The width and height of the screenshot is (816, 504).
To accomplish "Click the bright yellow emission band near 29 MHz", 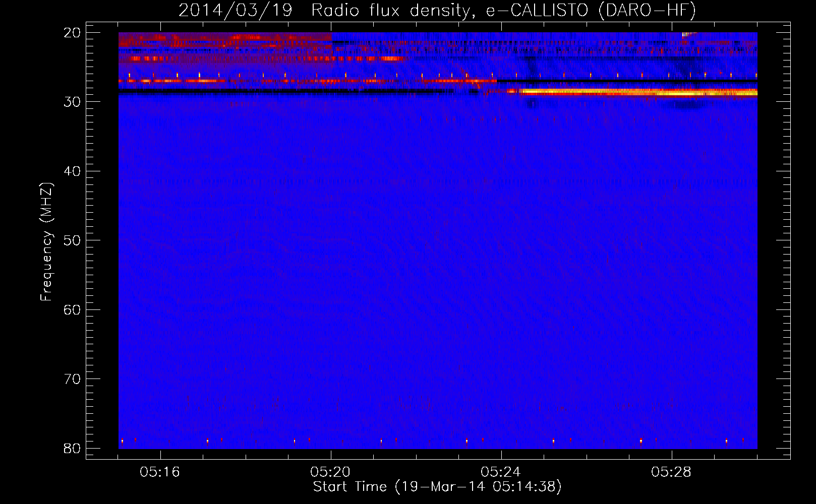I will tap(638, 92).
